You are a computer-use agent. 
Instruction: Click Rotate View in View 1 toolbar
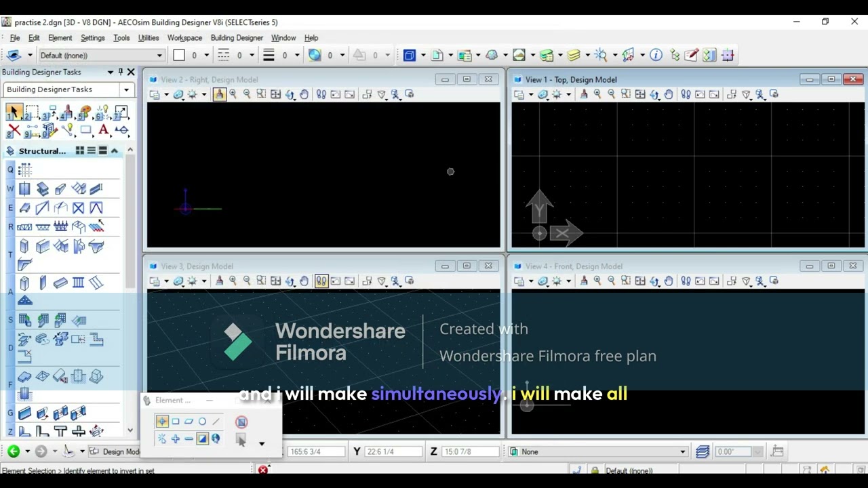click(x=654, y=94)
